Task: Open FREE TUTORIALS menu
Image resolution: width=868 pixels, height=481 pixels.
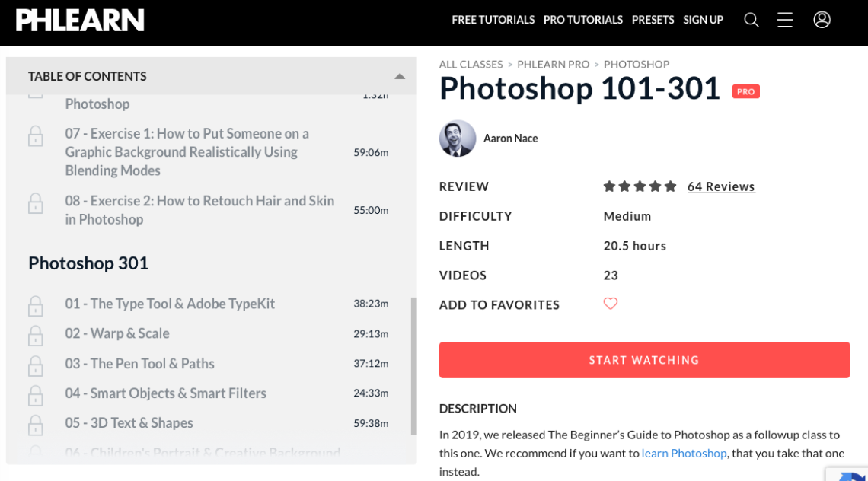Action: 493,20
